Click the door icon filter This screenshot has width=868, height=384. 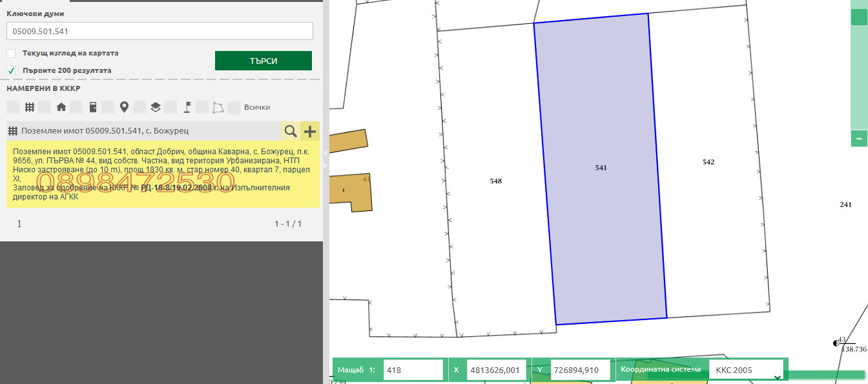(93, 107)
